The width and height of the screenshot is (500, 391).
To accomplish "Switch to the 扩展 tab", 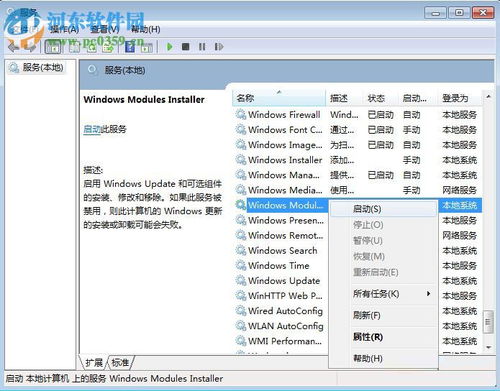I will pyautogui.click(x=94, y=362).
